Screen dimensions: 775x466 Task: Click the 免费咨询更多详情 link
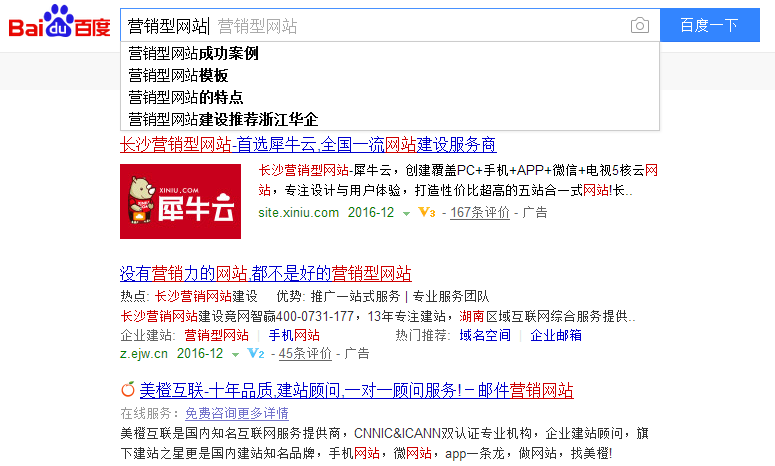click(236, 413)
